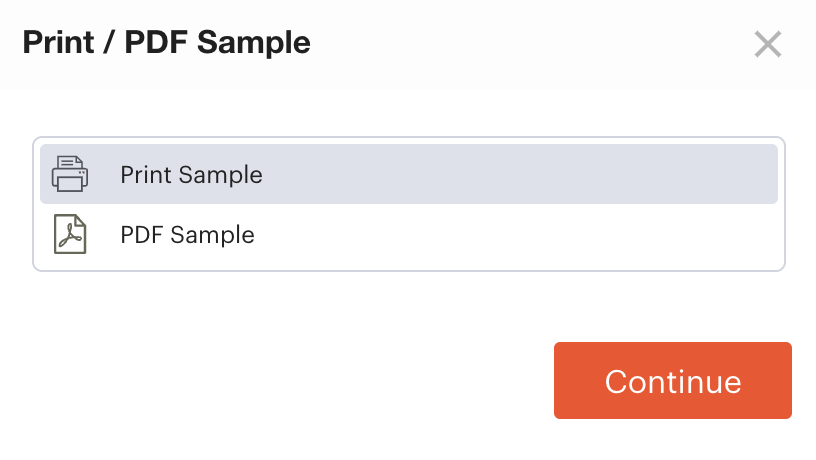Select the PDF Sample option
The height and width of the screenshot is (460, 816).
tap(409, 234)
